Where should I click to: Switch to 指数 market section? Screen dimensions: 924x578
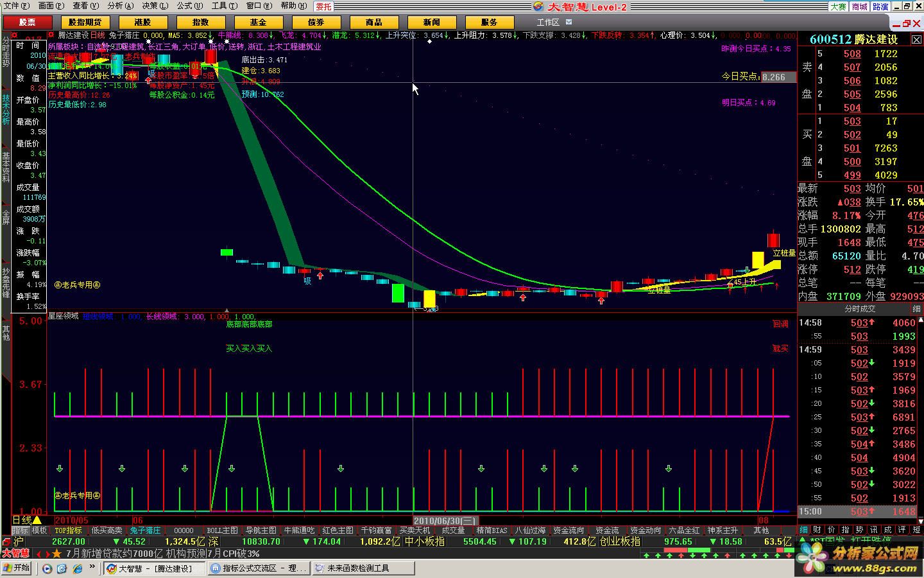coord(201,22)
